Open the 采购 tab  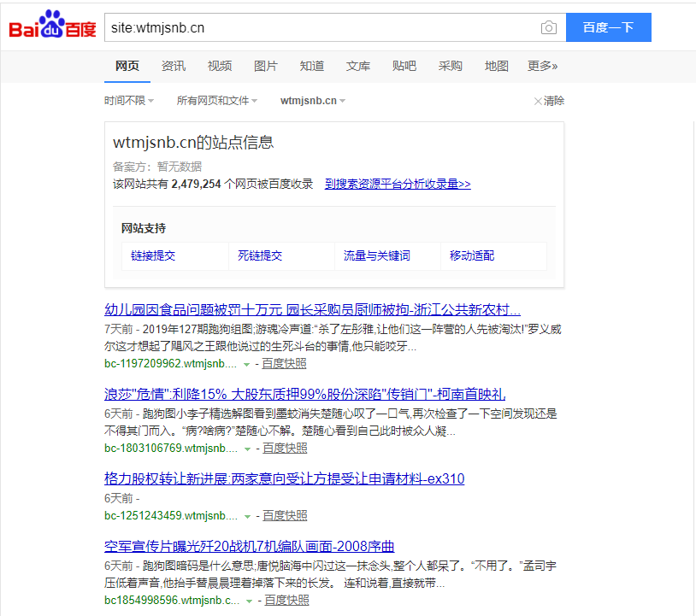coord(451,66)
